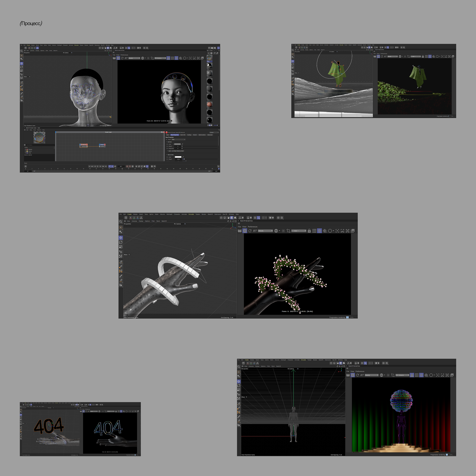Screen dimensions: 476x476
Task: Toggle the camera lock above the head render
Action: click(x=168, y=58)
